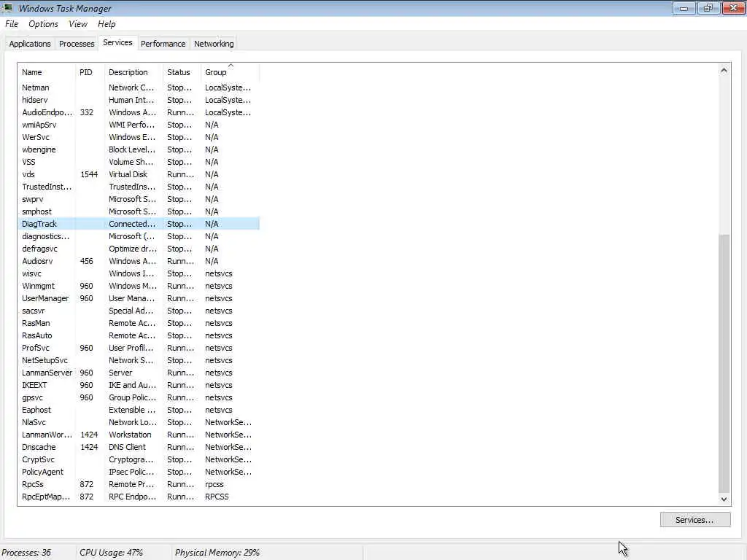The width and height of the screenshot is (747, 560).
Task: Sort by Status column header
Action: pyautogui.click(x=182, y=72)
